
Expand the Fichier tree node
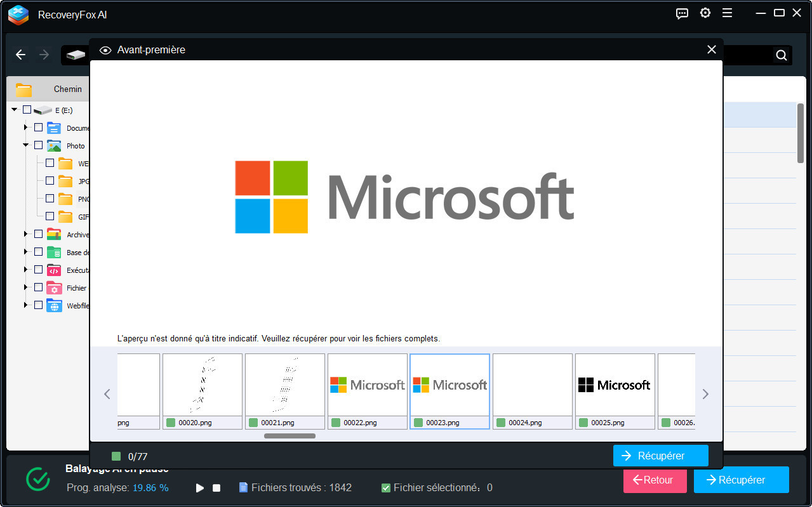[x=26, y=287]
